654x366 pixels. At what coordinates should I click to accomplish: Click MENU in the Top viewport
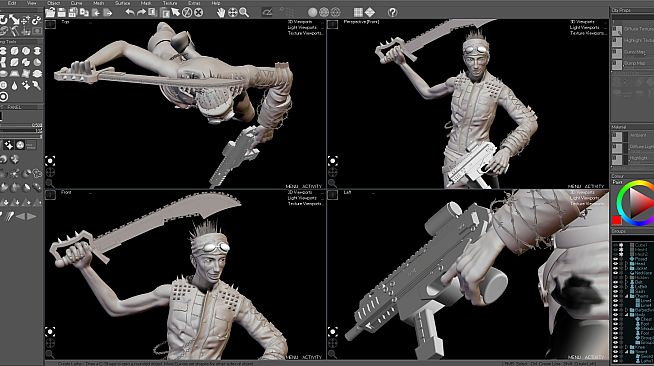pos(292,186)
